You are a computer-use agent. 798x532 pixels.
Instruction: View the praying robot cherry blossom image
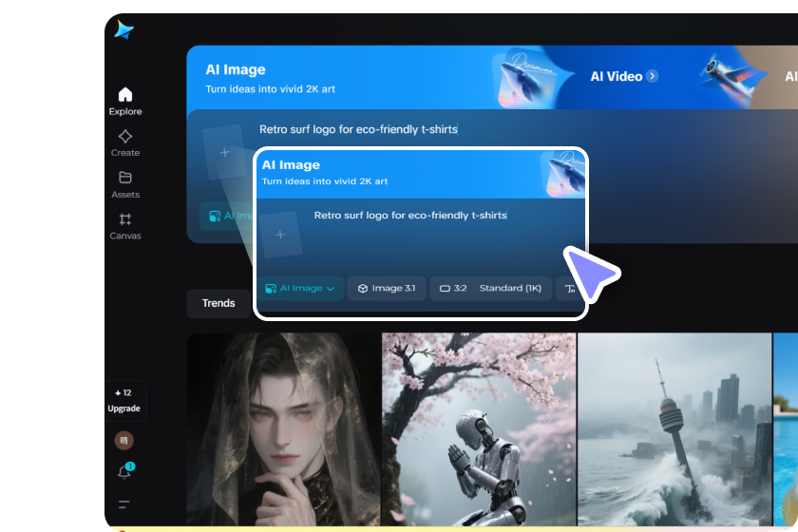click(x=479, y=429)
